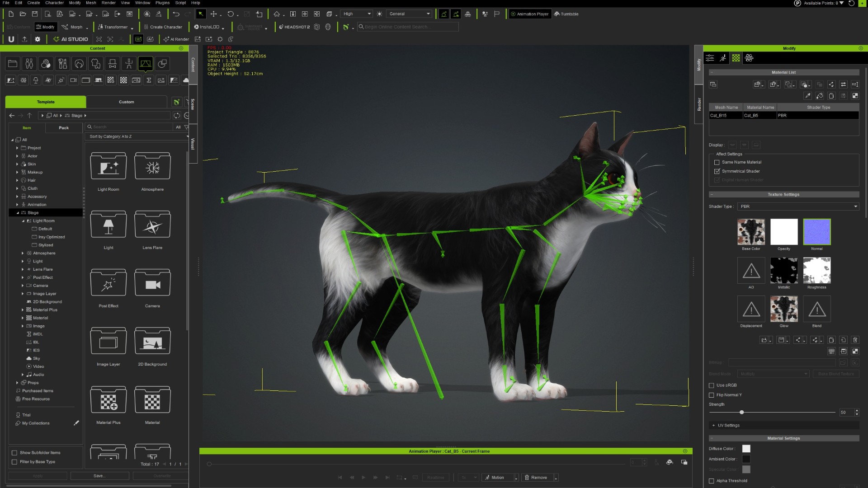This screenshot has height=488, width=868.
Task: Select the Stage content category icon
Action: (x=146, y=64)
